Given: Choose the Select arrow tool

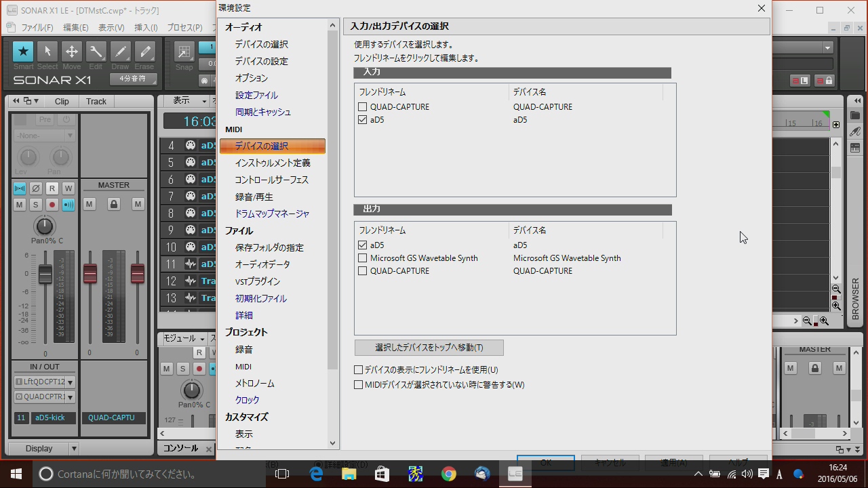Looking at the screenshot, I should tap(47, 52).
